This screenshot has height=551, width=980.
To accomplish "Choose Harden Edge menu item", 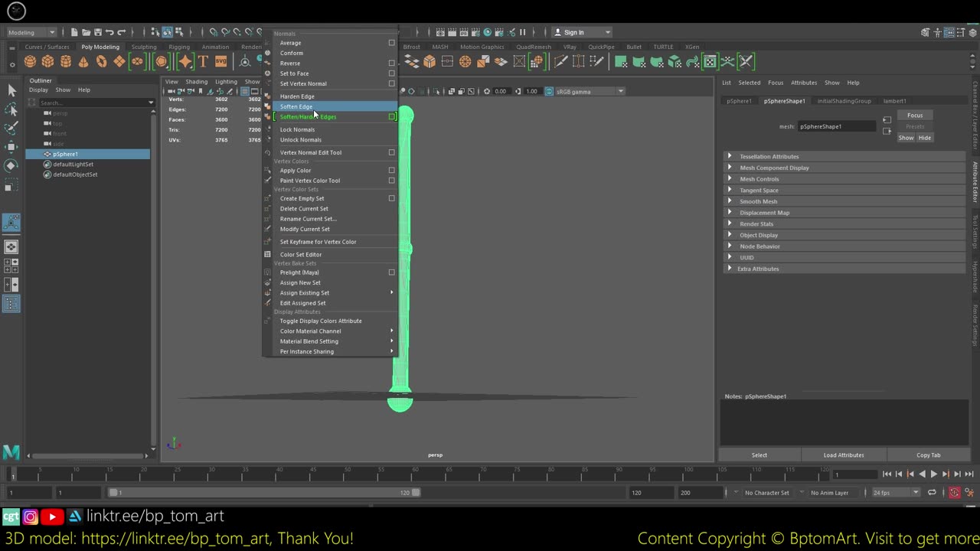I will coord(335,96).
